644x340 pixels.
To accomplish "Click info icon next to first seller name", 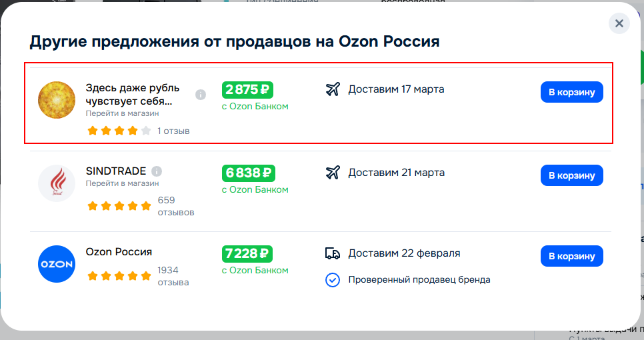I will click(201, 95).
